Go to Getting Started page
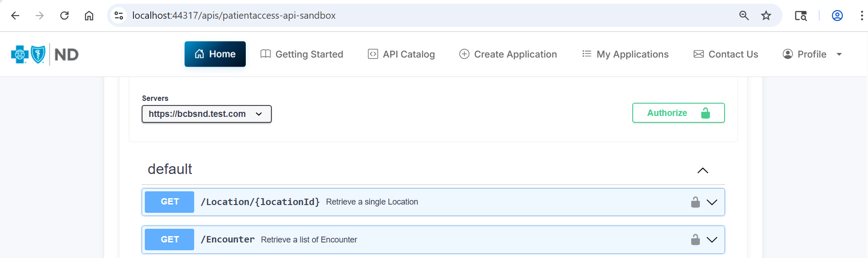This screenshot has width=868, height=258. pyautogui.click(x=302, y=54)
